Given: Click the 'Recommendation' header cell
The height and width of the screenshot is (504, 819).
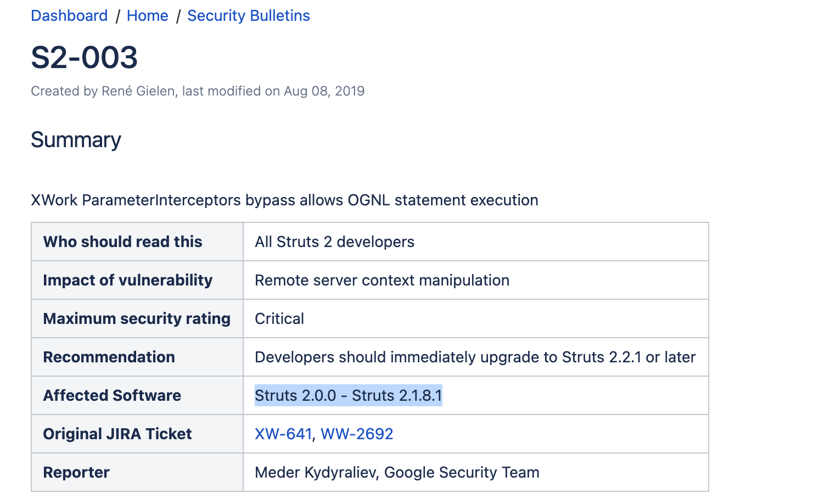Looking at the screenshot, I should point(137,357).
